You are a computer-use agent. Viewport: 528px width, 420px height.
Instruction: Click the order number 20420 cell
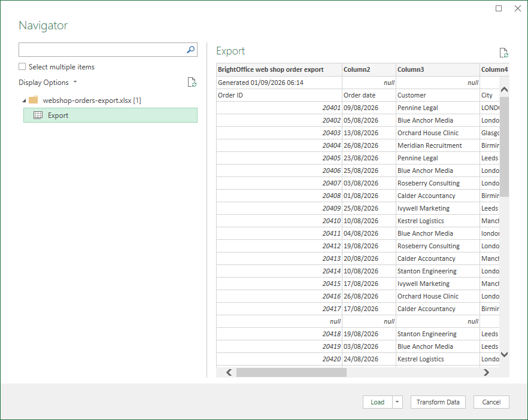pos(279,359)
